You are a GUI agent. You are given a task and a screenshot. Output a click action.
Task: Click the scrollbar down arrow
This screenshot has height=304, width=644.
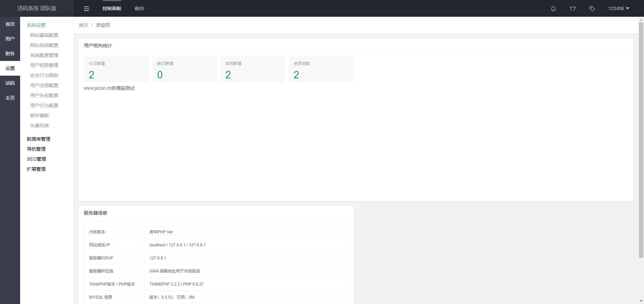point(641,301)
